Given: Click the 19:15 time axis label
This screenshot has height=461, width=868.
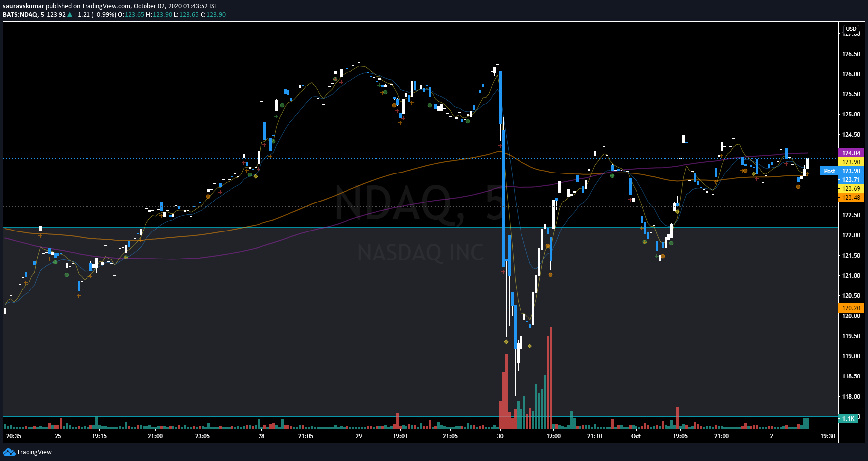Looking at the screenshot, I should [x=99, y=436].
